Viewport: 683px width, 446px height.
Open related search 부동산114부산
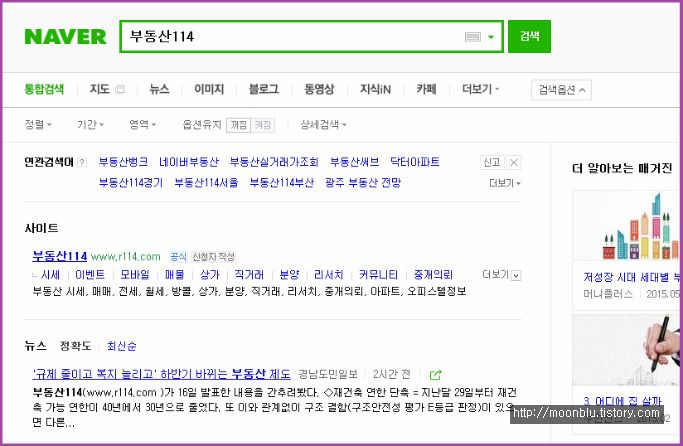tap(281, 182)
